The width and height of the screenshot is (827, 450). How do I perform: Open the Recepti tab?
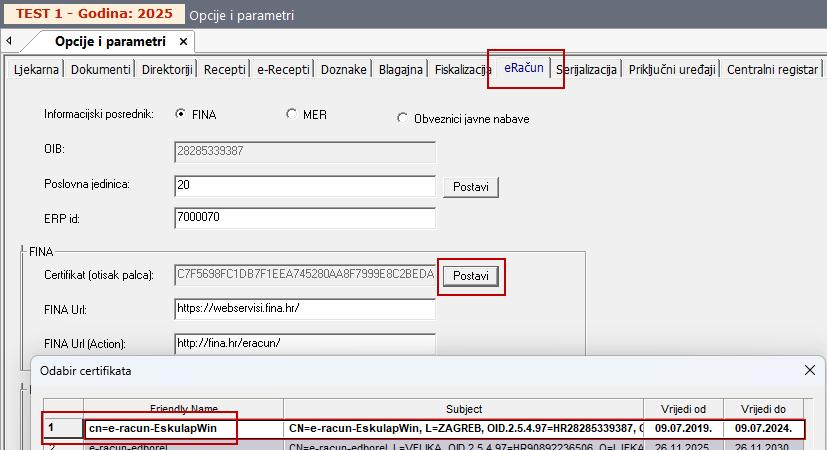tap(225, 69)
